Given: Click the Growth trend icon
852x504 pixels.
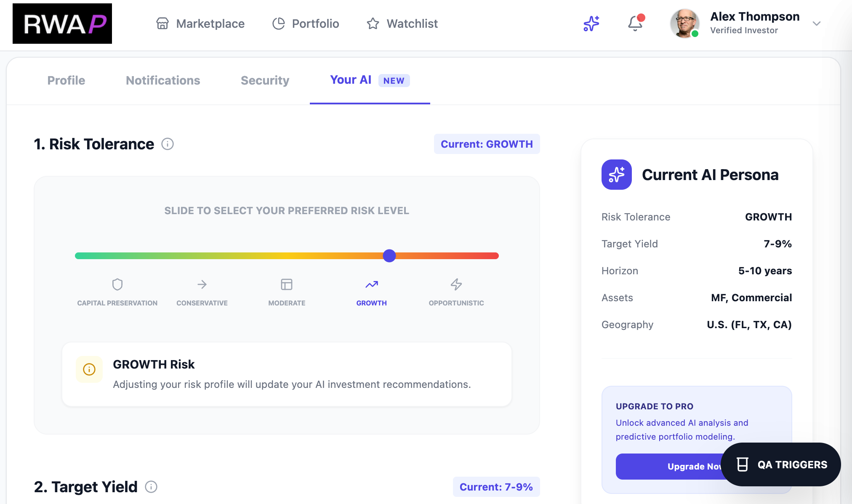Looking at the screenshot, I should click(371, 284).
